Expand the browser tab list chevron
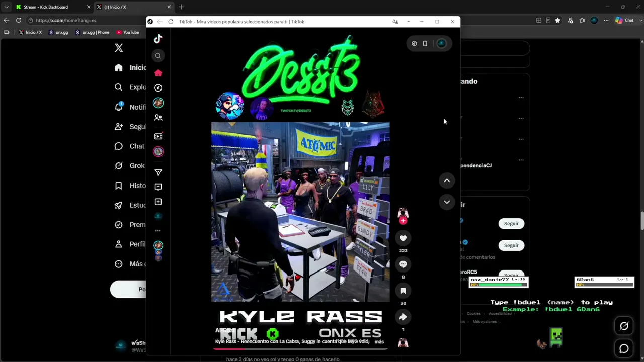 click(x=6, y=7)
